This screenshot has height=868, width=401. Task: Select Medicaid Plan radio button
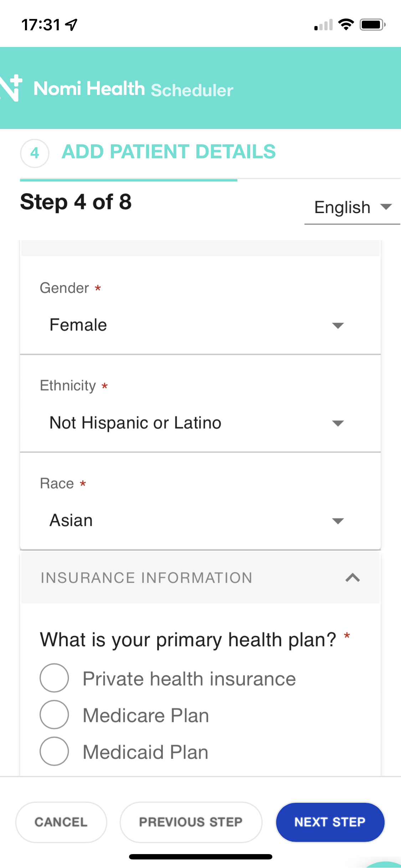click(54, 751)
